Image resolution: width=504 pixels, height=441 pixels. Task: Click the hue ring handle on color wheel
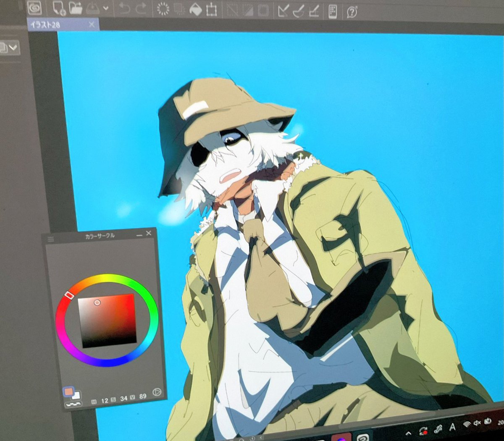tap(70, 296)
